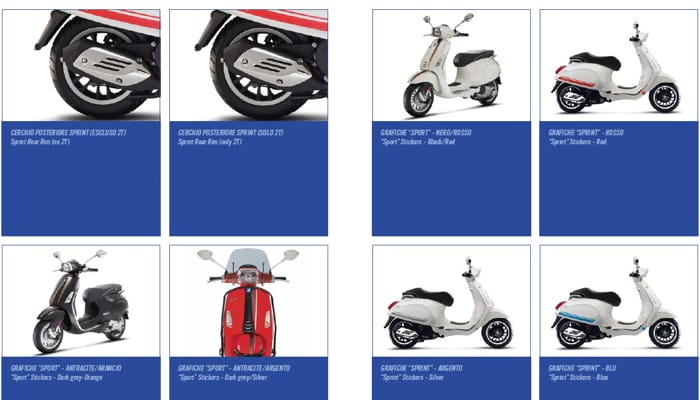700x400 pixels.
Task: Open the rear rim photo for the 'escluso 2T' card
Action: [x=81, y=65]
